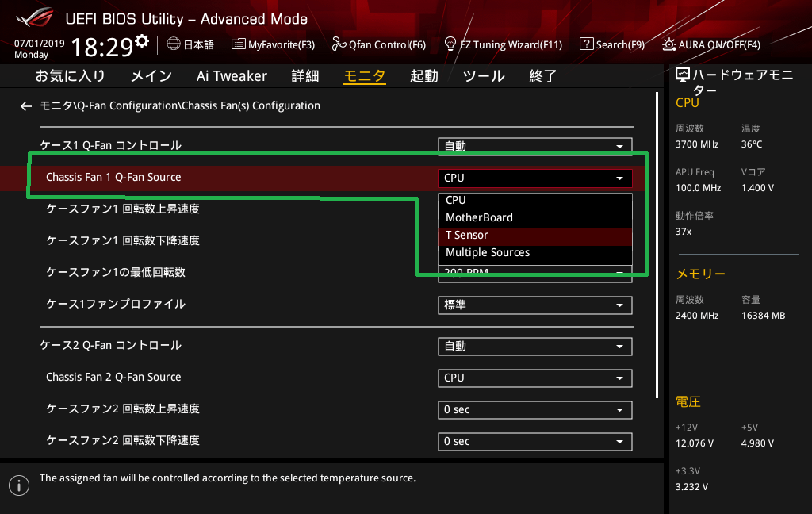Choose T Sensor option in list
This screenshot has width=812, height=514.
[535, 236]
